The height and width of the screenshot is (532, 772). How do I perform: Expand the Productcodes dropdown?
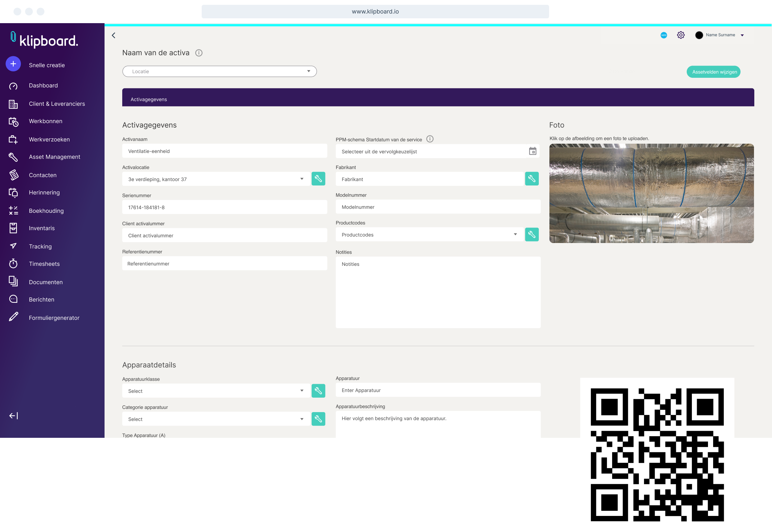[430, 235]
